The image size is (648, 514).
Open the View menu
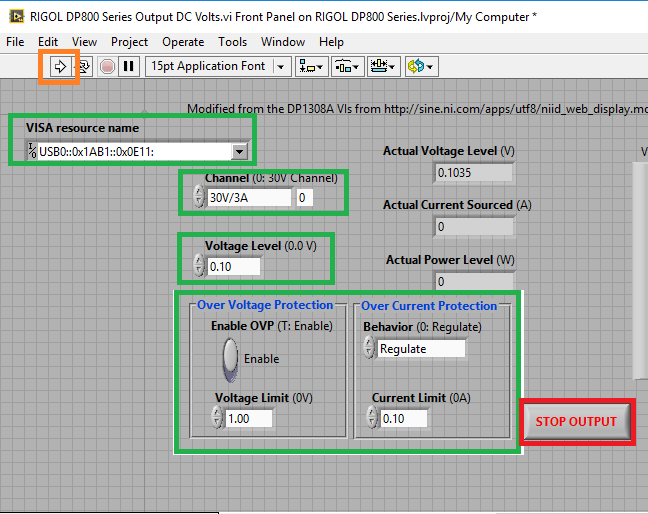click(x=84, y=42)
